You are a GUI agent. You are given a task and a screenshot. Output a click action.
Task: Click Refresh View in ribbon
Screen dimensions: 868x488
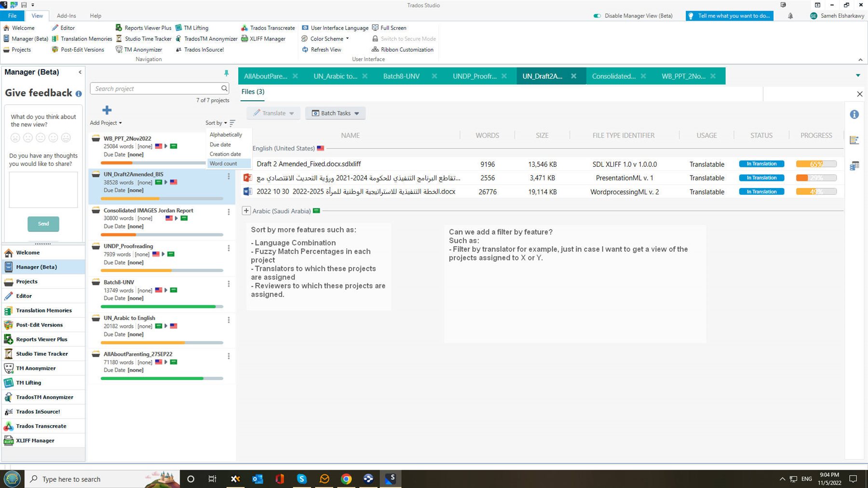(322, 49)
